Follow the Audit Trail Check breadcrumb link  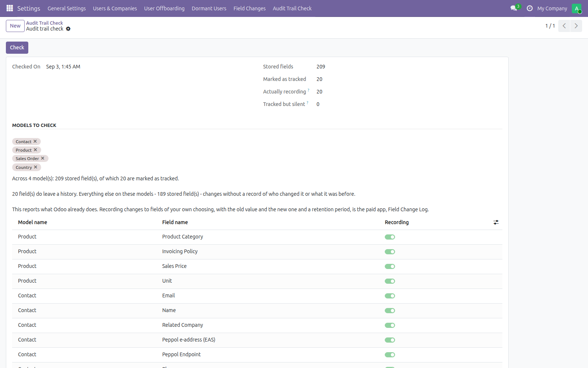tap(44, 23)
